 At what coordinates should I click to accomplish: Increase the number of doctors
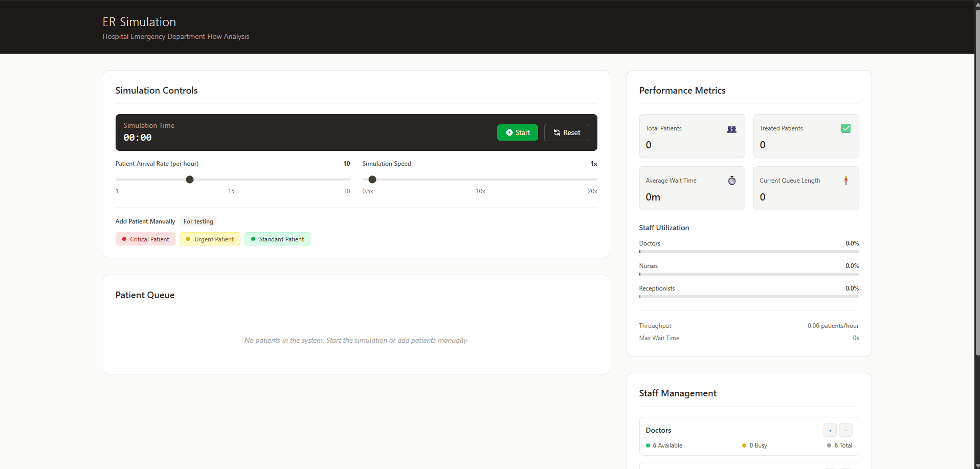(x=830, y=431)
